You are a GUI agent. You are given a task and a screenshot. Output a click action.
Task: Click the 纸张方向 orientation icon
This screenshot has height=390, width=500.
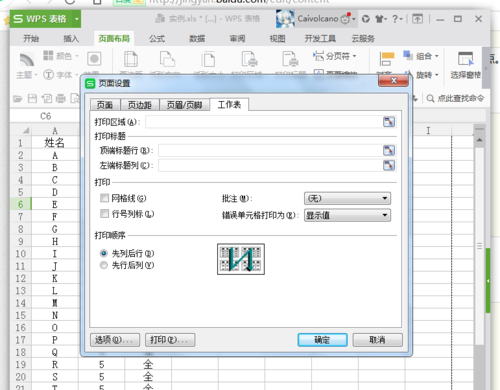pos(167,59)
